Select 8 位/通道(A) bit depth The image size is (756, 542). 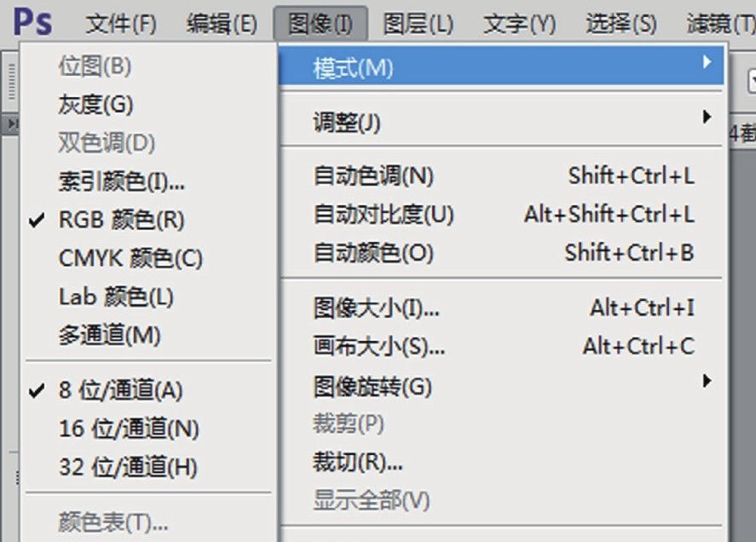point(120,390)
